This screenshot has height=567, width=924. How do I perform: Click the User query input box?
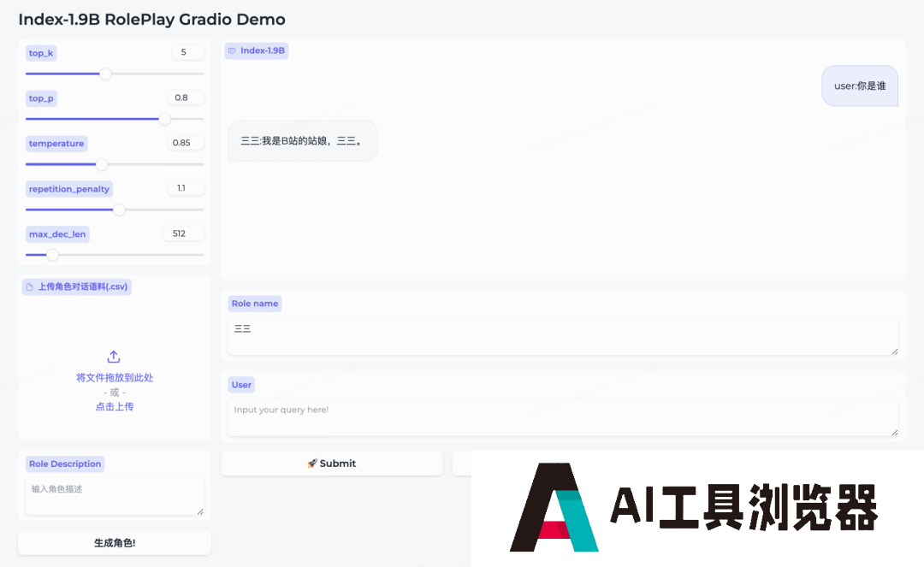pyautogui.click(x=563, y=416)
